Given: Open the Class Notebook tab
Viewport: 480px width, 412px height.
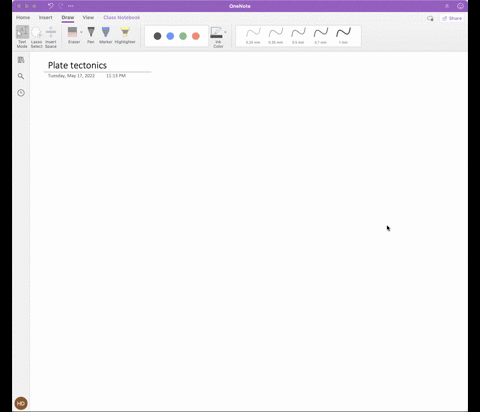Looking at the screenshot, I should (x=122, y=17).
